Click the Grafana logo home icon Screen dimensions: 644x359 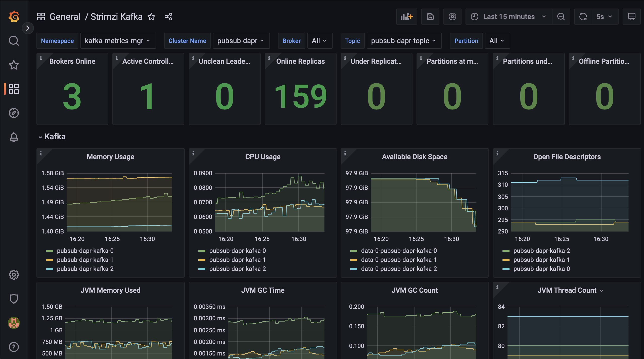point(14,17)
